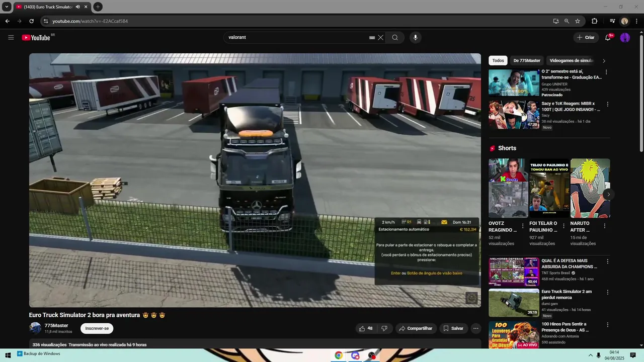644x362 pixels.
Task: Open FOI TELAR O PAULINHO short thumbnail
Action: [x=549, y=188]
